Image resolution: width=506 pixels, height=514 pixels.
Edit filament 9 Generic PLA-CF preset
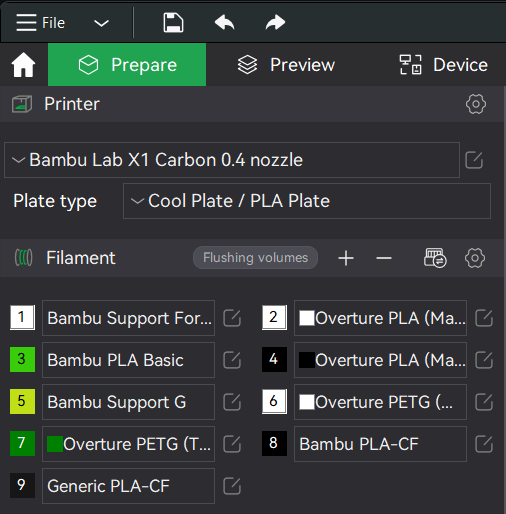232,486
